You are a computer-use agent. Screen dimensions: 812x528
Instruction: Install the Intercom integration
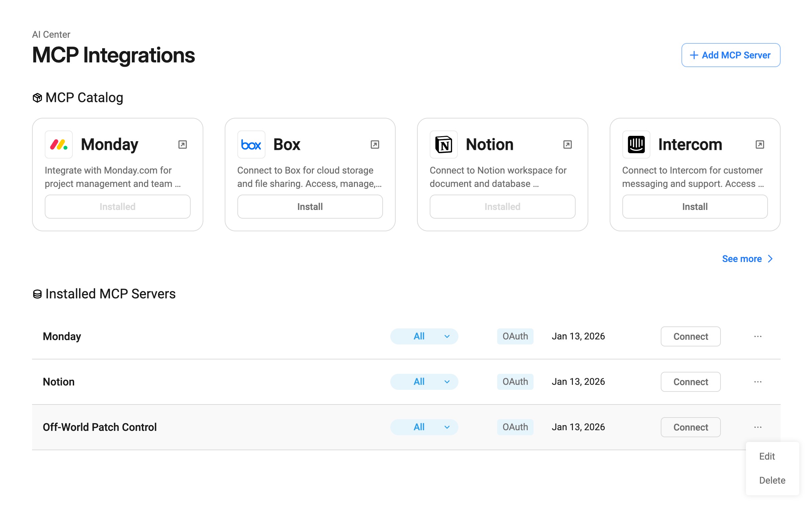tap(694, 207)
